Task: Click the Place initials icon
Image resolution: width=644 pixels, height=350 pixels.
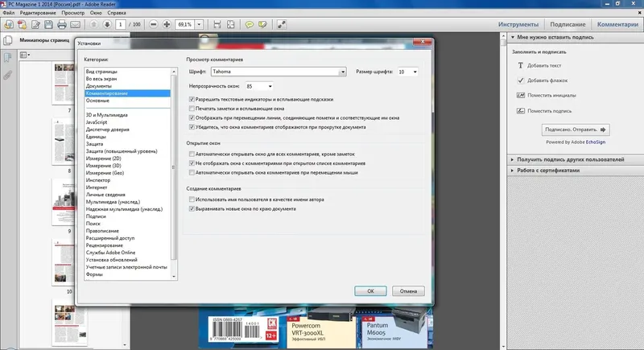Action: [x=520, y=95]
